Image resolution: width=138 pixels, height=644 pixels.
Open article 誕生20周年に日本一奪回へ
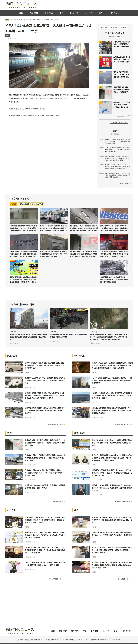coord(35,522)
